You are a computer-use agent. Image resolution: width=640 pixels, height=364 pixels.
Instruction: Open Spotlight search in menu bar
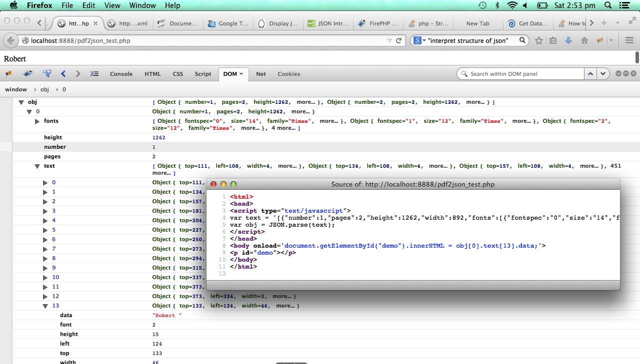(608, 5)
